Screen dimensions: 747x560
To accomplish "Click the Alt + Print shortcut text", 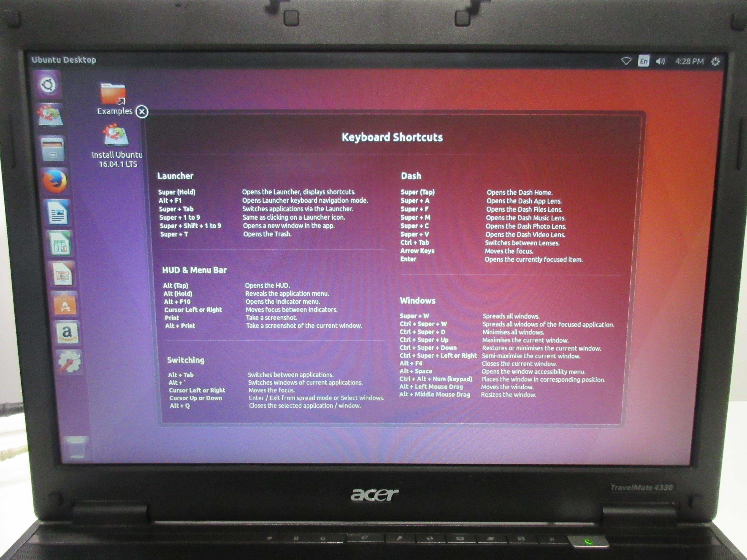I will click(180, 326).
